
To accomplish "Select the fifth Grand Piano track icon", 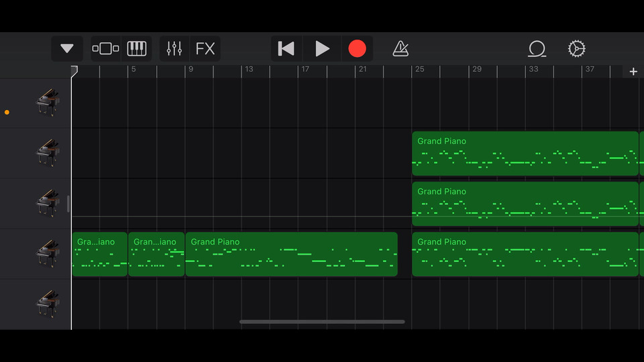I will click(48, 304).
